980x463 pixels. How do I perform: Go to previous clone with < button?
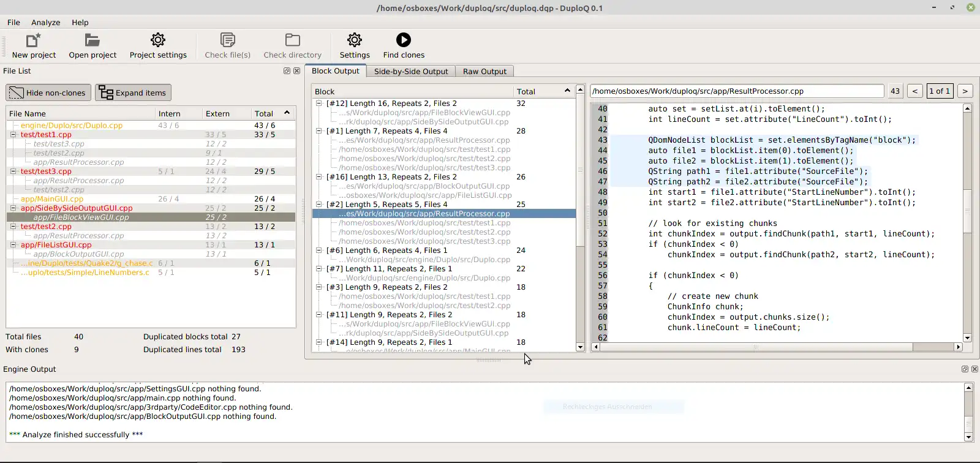(914, 91)
